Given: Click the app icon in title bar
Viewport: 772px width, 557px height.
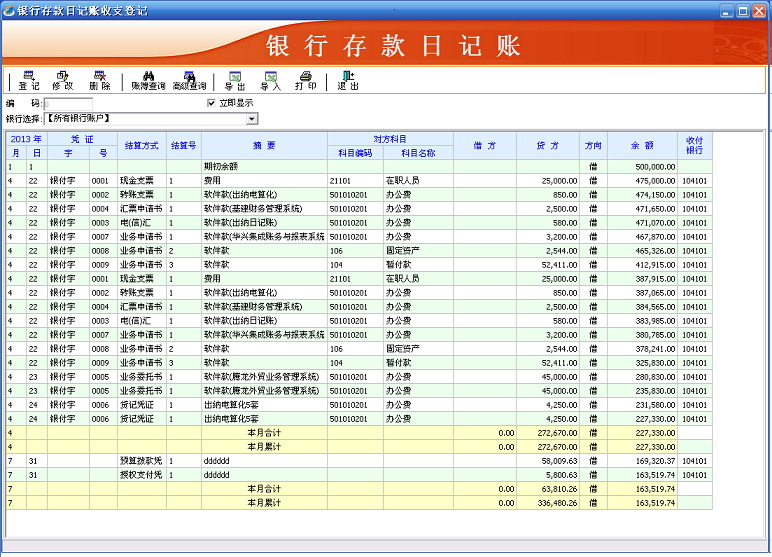Looking at the screenshot, I should coord(8,10).
